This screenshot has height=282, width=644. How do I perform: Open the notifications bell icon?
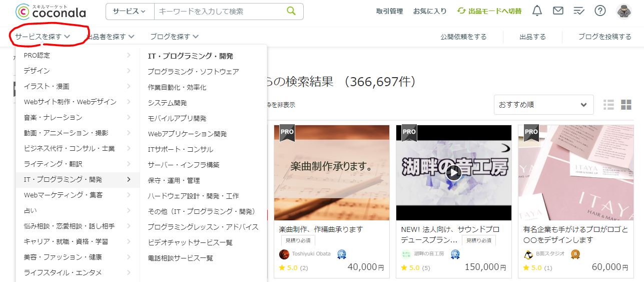[537, 11]
